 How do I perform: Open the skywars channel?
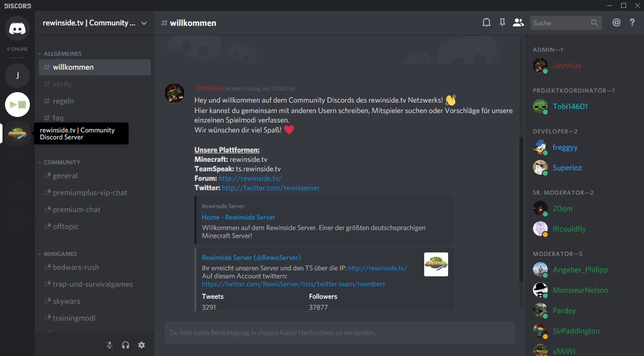pyautogui.click(x=95, y=301)
